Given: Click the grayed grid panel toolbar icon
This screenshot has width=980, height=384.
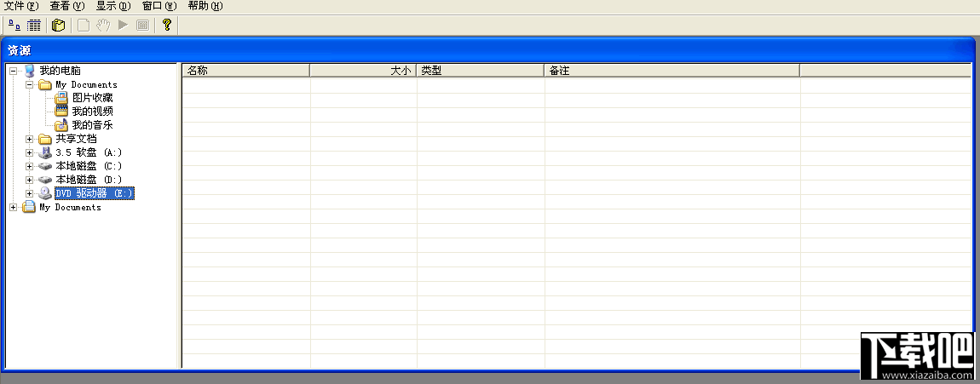Looking at the screenshot, I should tap(143, 25).
